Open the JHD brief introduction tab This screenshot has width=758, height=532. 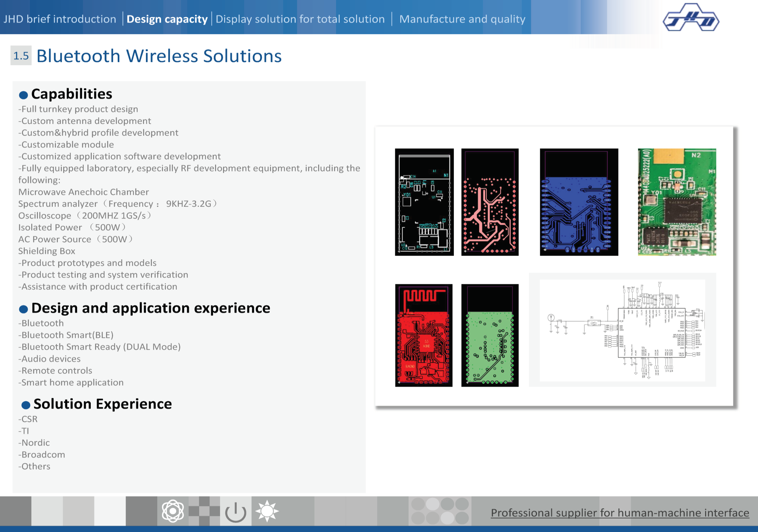[x=60, y=19]
